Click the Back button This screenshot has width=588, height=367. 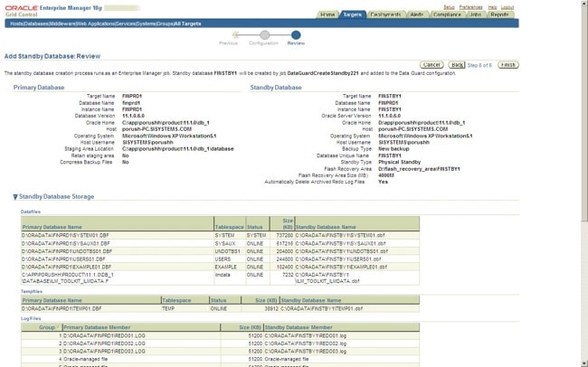click(x=456, y=65)
